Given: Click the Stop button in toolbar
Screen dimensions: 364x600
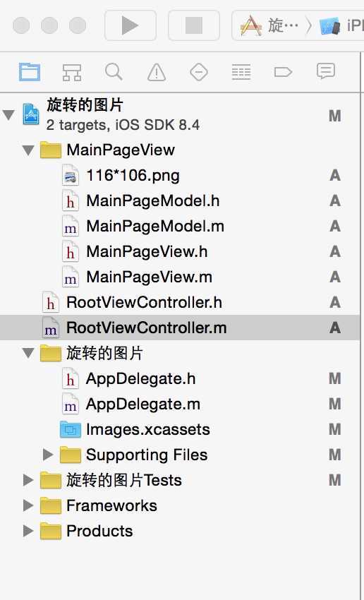Looking at the screenshot, I should coord(194,25).
